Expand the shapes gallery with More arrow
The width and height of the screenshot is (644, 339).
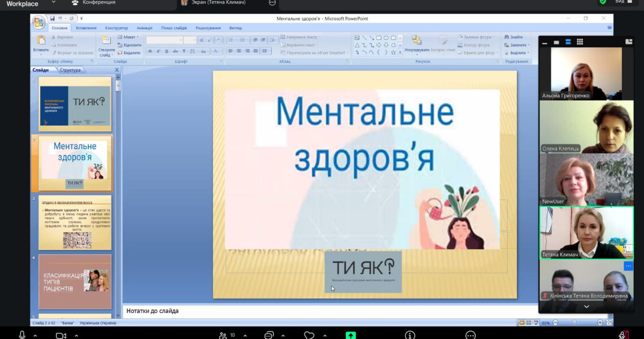click(x=399, y=52)
